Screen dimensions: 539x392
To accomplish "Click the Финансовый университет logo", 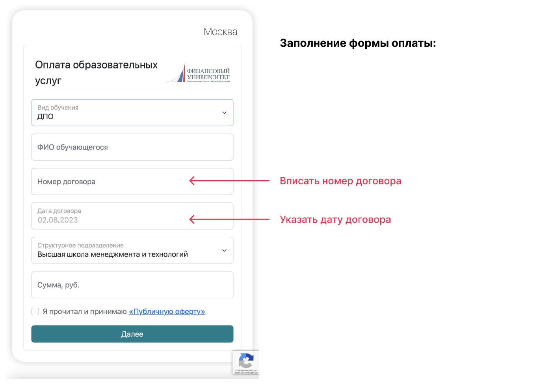I will point(198,73).
